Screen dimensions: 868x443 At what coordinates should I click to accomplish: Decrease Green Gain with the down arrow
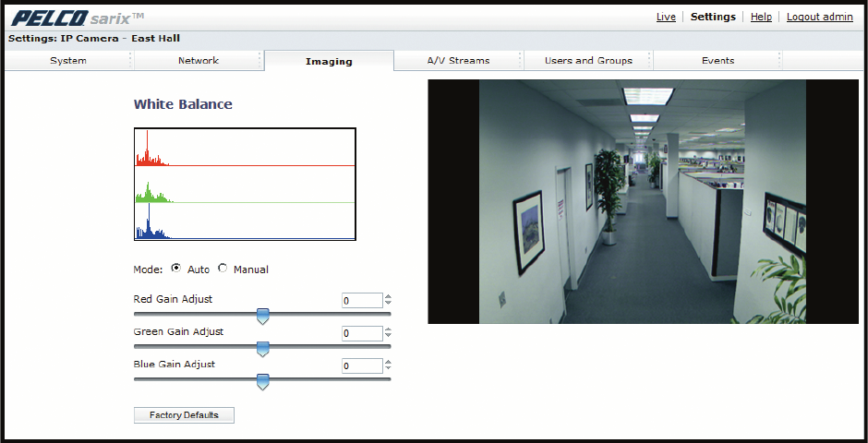coord(388,336)
